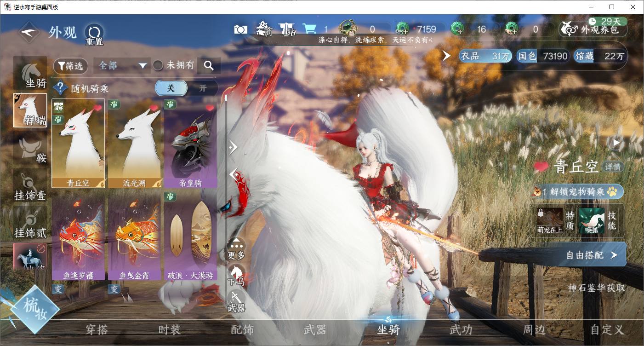644x346 pixels.
Task: Click the back arrow beside 外观
Action: click(29, 33)
